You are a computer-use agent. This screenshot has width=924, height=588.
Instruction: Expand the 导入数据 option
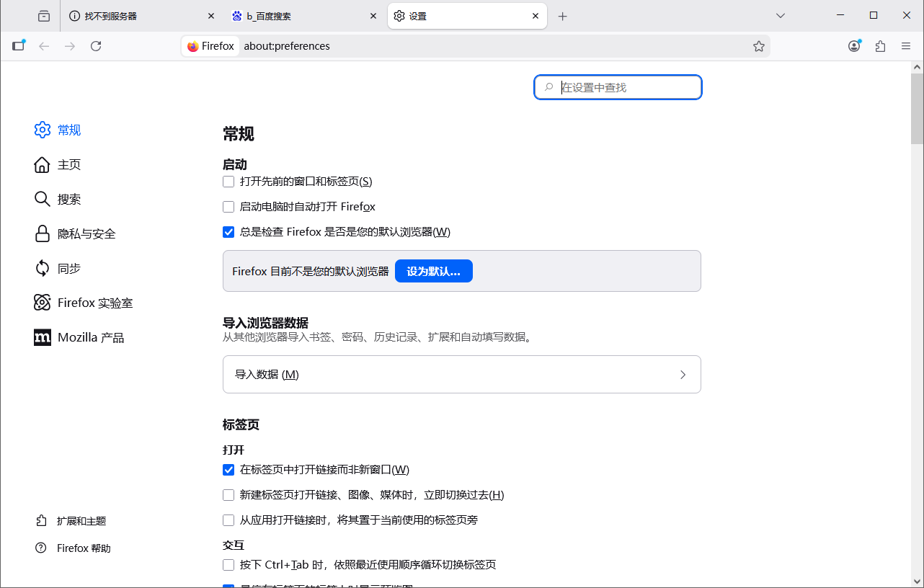pos(461,374)
